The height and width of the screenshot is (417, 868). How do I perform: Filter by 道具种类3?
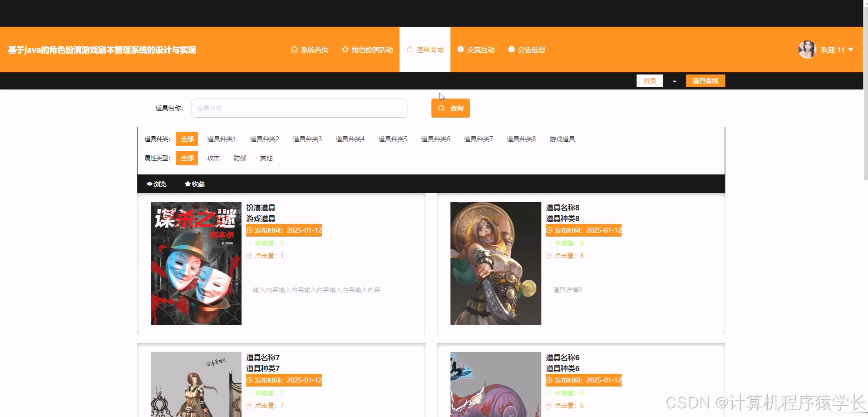307,139
